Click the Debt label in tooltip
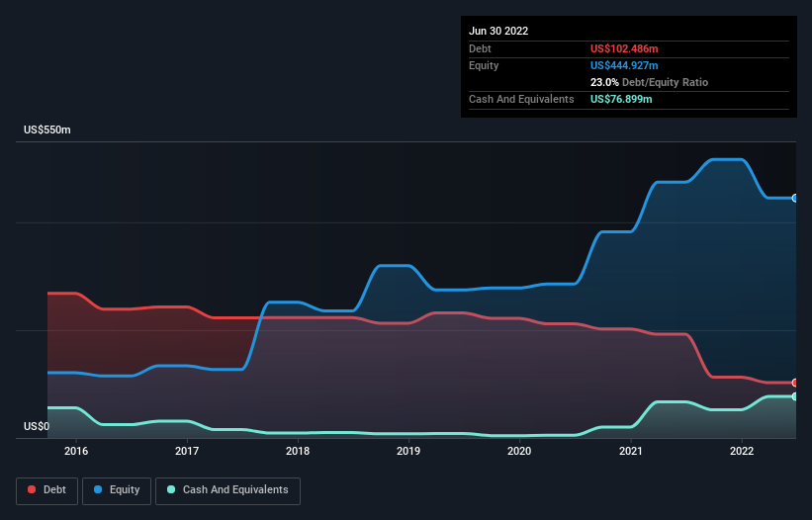Viewport: 812px width, 520px height. coord(480,48)
